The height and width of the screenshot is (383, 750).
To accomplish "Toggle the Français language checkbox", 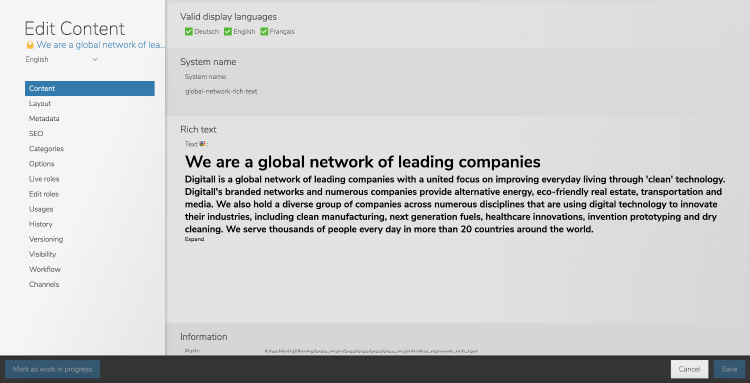I will (264, 32).
